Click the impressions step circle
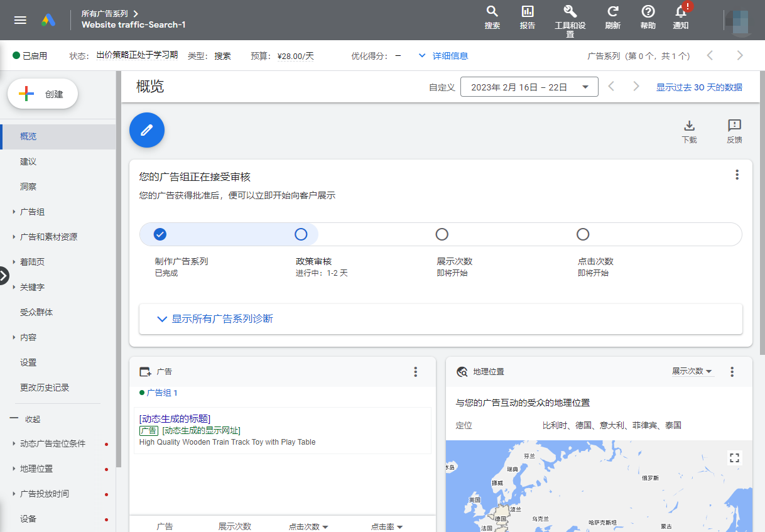The width and height of the screenshot is (765, 532). tap(442, 234)
